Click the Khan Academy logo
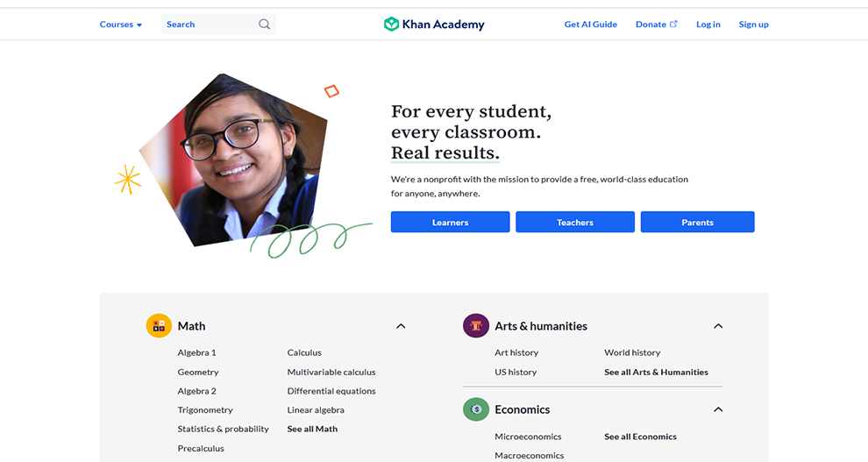The width and height of the screenshot is (868, 462). pyautogui.click(x=434, y=25)
